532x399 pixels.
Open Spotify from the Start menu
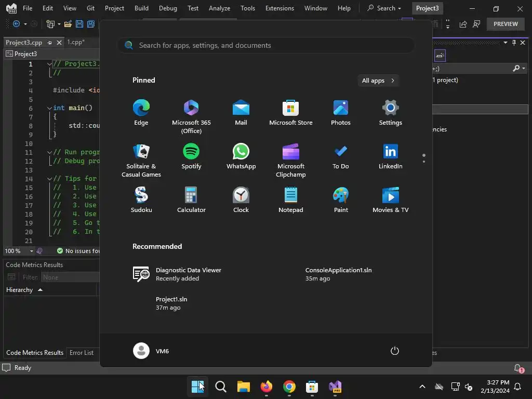click(191, 156)
